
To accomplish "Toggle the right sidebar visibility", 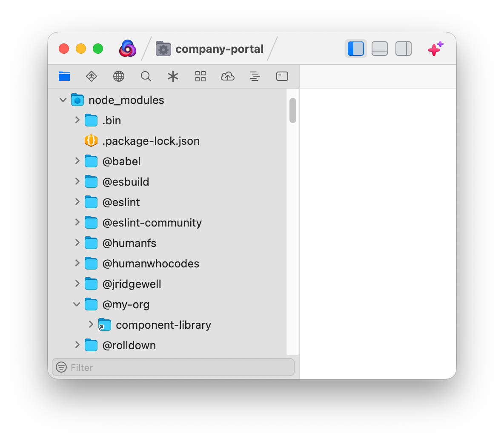I will point(404,49).
